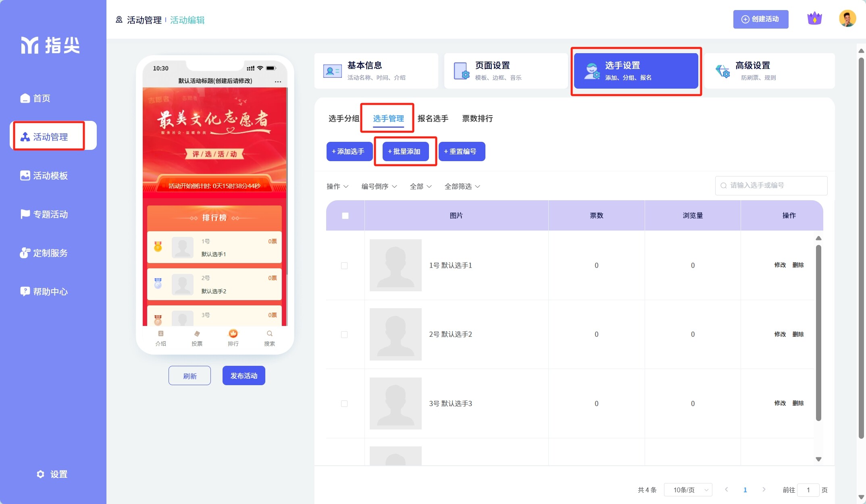866x504 pixels.
Task: Click the three-dot menu in phone preview
Action: [x=278, y=81]
